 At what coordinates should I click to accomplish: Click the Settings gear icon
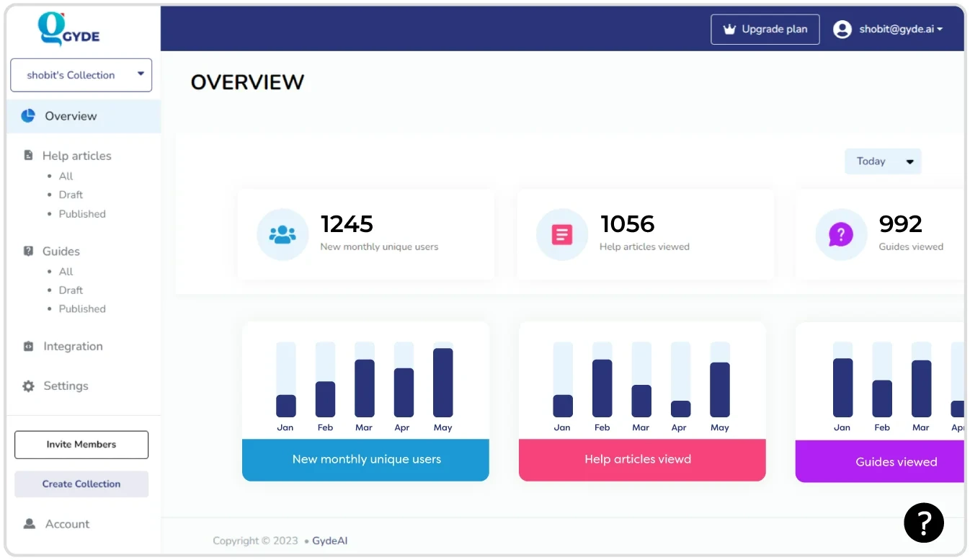pos(28,386)
